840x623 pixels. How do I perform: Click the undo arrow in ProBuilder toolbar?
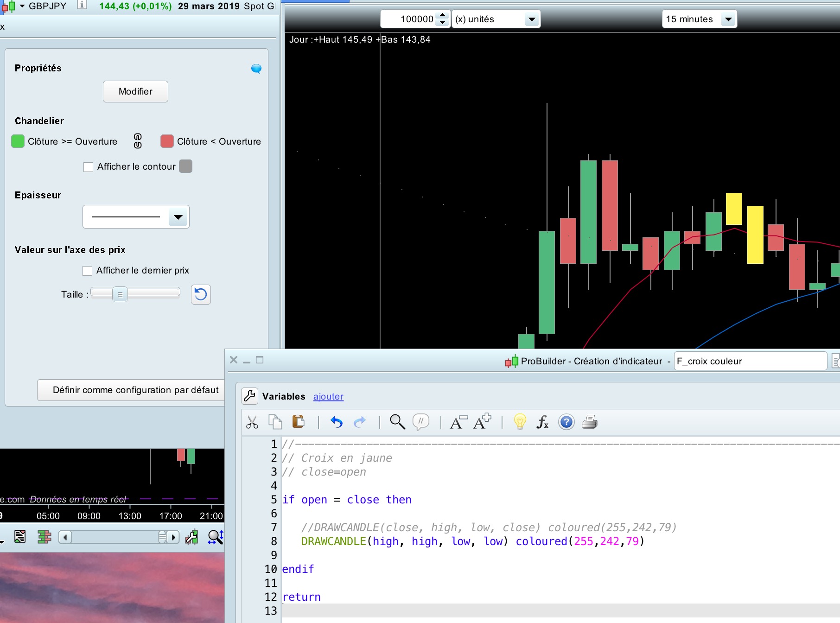click(337, 422)
